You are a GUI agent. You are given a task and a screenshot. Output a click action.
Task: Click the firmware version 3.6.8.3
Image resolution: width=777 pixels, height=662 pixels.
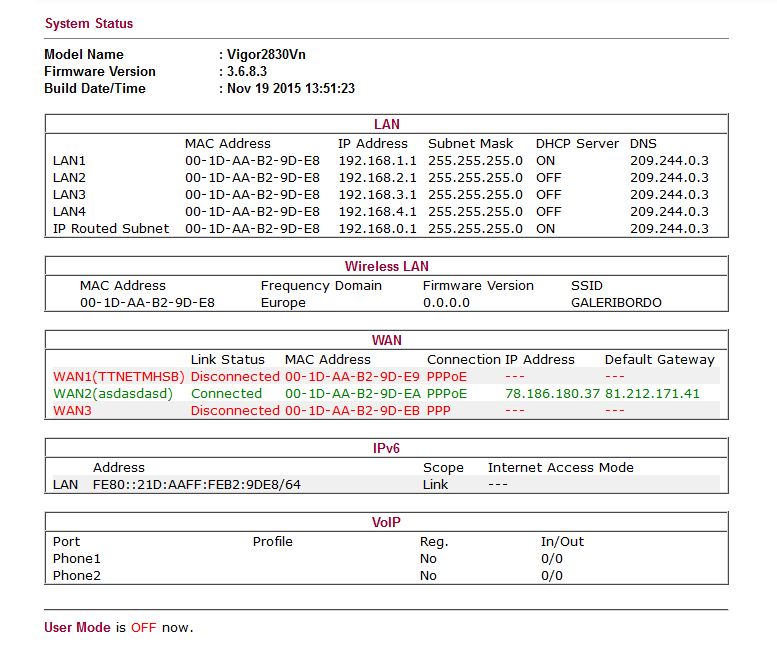[x=246, y=72]
